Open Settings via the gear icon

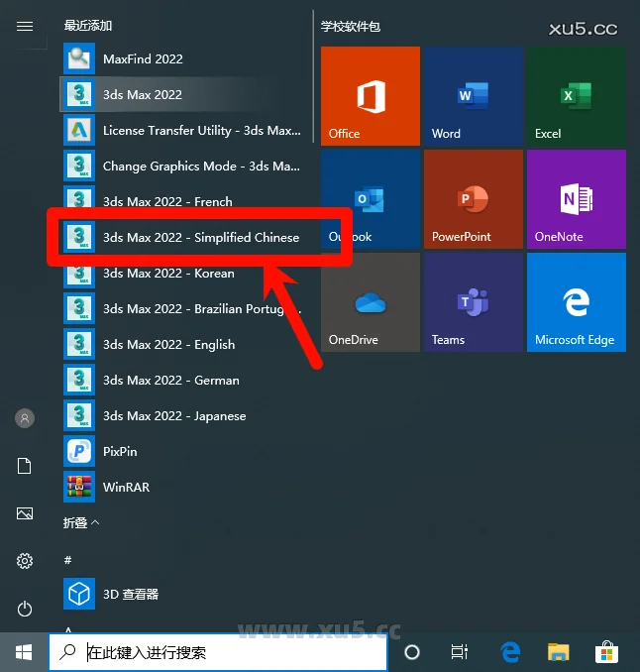25,561
